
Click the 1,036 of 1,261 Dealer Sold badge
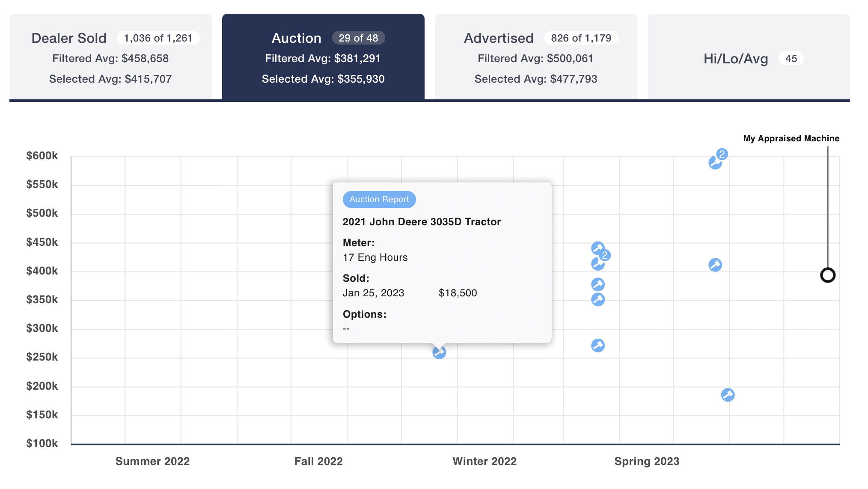tap(159, 38)
